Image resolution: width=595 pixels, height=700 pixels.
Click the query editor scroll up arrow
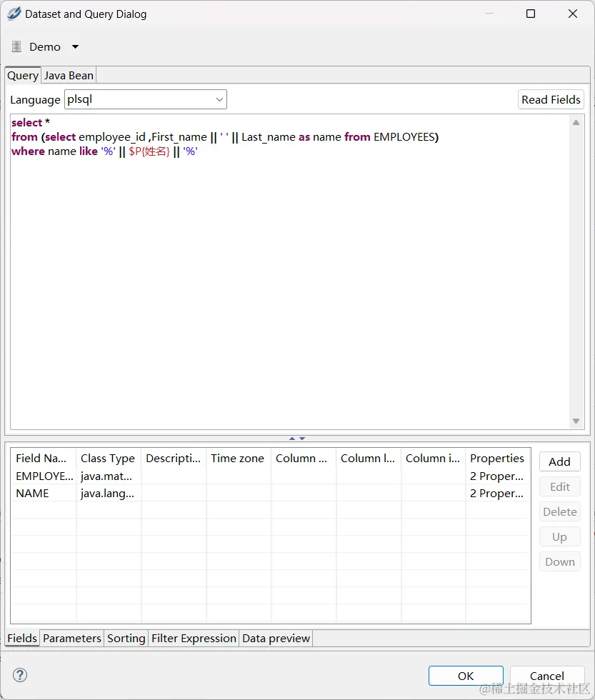click(576, 122)
